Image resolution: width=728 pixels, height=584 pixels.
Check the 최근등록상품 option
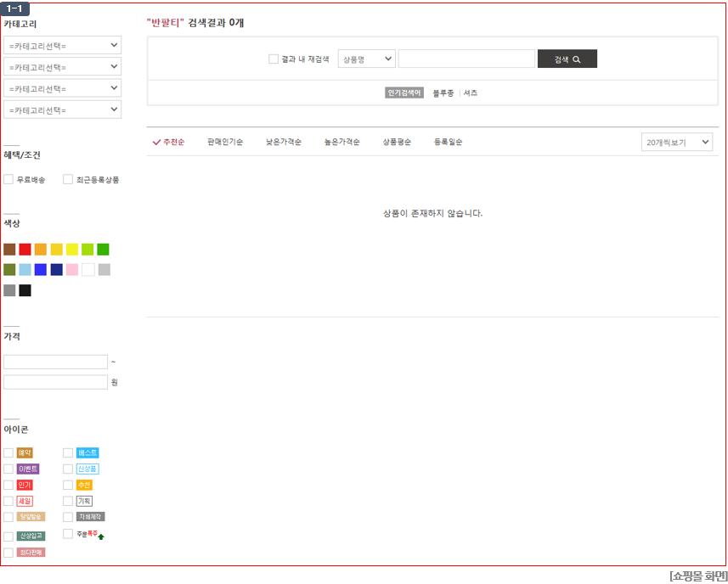tap(68, 179)
